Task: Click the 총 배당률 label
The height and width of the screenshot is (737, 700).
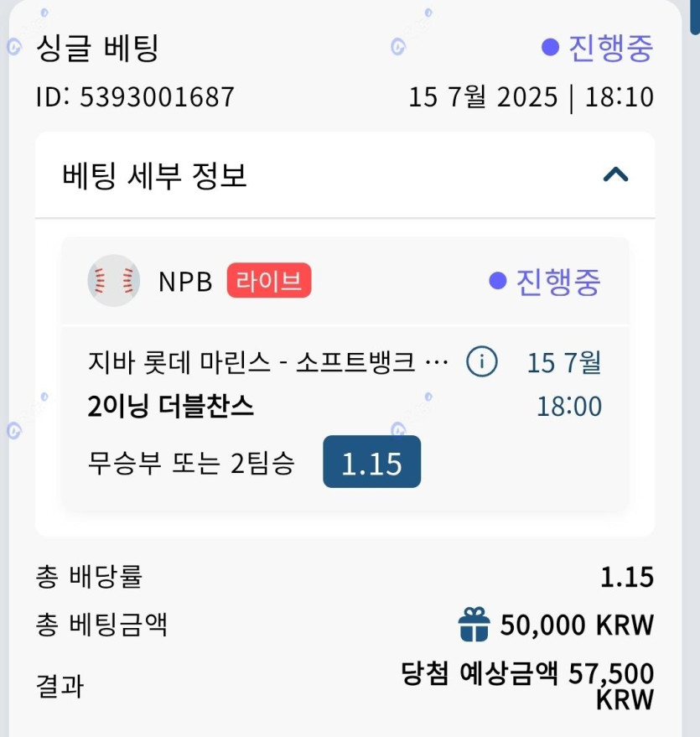Action: pyautogui.click(x=89, y=577)
